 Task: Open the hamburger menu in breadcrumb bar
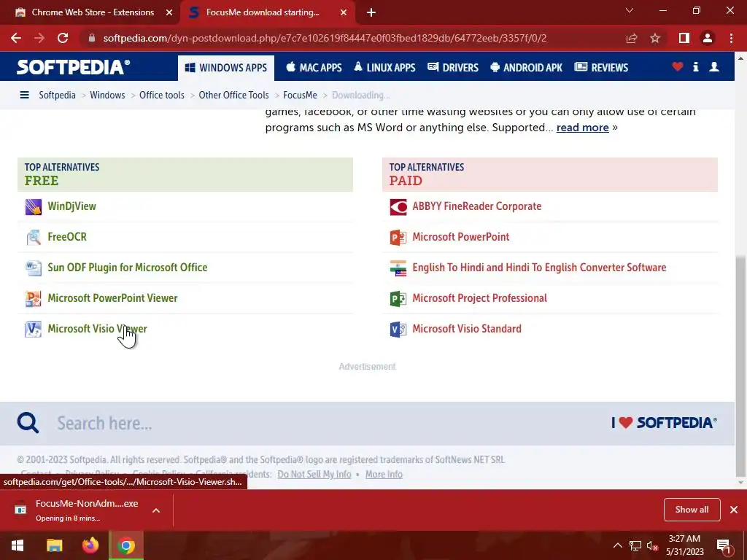24,95
